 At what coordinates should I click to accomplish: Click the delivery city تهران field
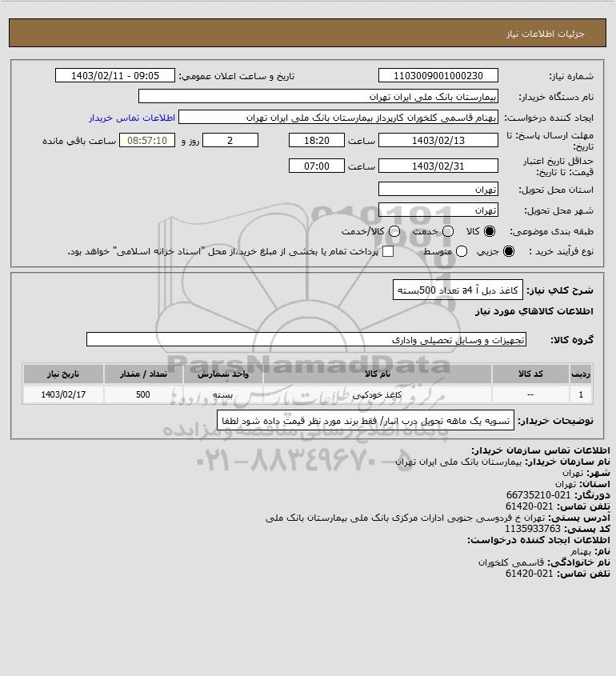[x=438, y=210]
